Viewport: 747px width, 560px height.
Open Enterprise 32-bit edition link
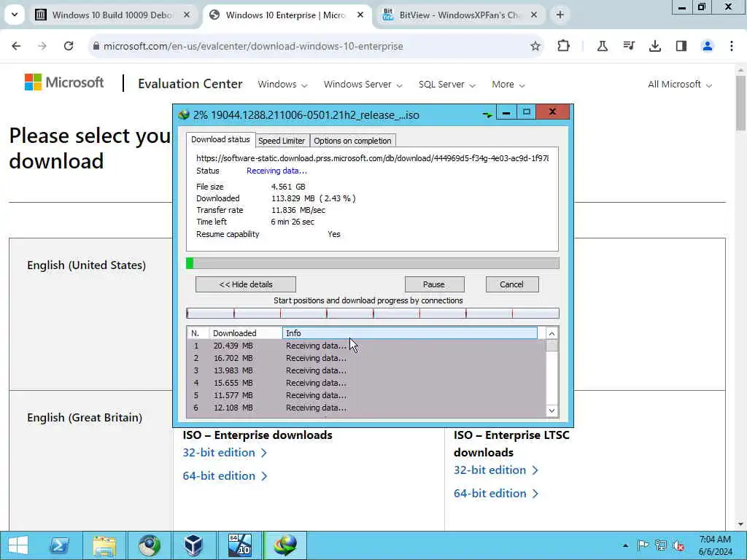225,452
